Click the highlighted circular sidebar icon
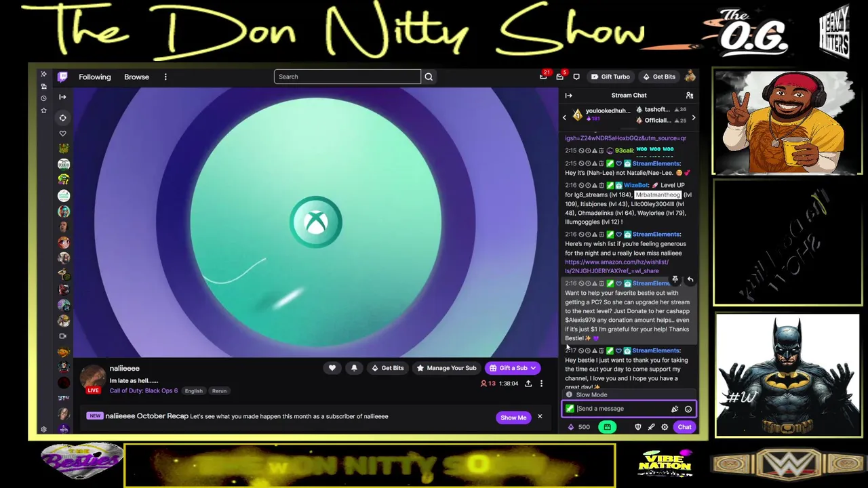868x488 pixels. (x=62, y=117)
